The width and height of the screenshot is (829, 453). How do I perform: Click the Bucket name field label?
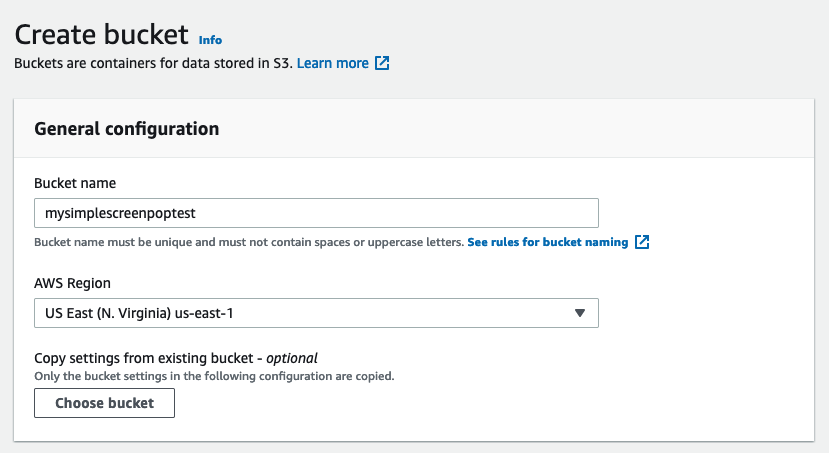pos(75,183)
